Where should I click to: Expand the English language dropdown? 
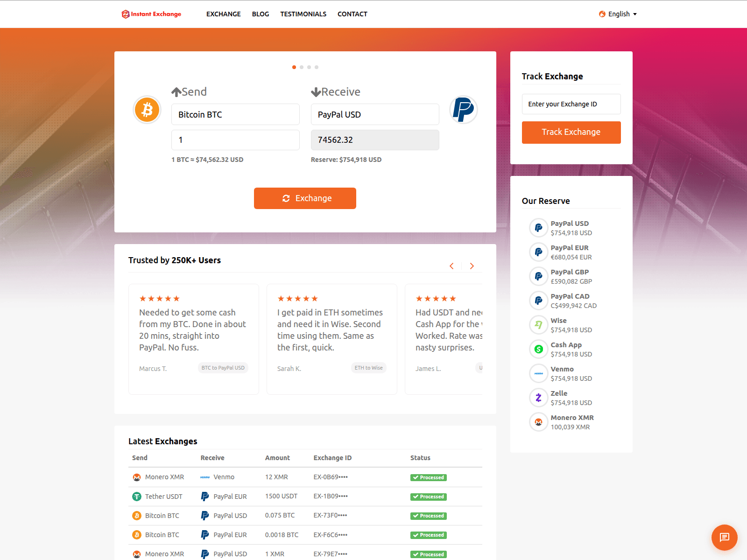pos(618,14)
